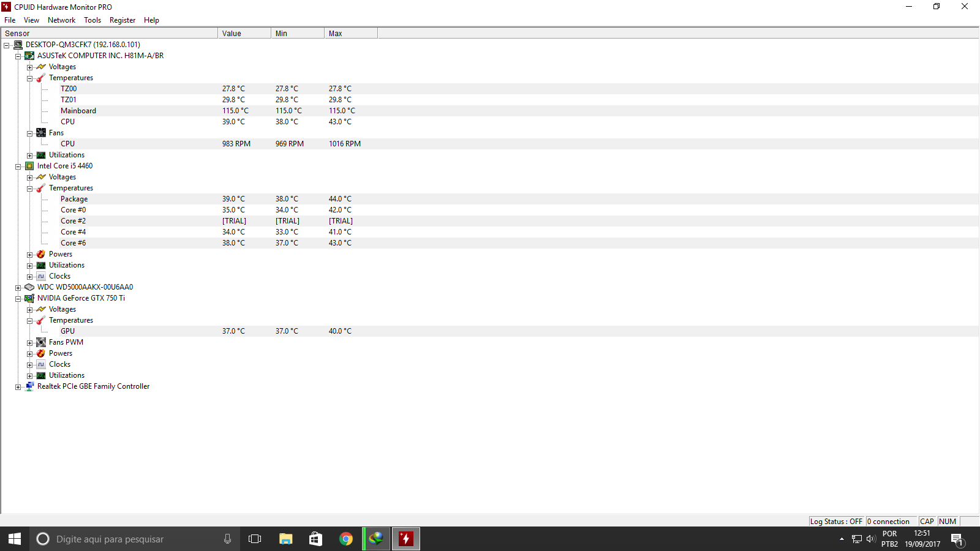Select the utilization icon under Intel Core i5

pyautogui.click(x=41, y=265)
